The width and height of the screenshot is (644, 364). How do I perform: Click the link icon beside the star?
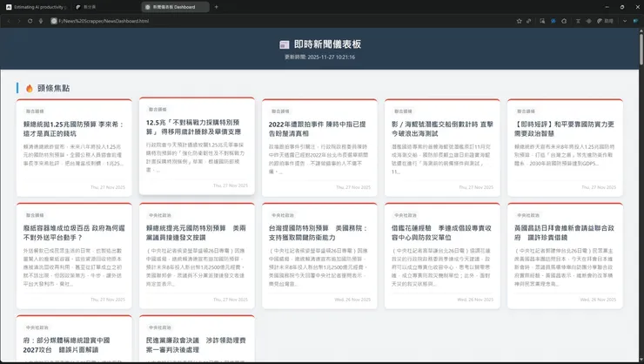point(529,21)
